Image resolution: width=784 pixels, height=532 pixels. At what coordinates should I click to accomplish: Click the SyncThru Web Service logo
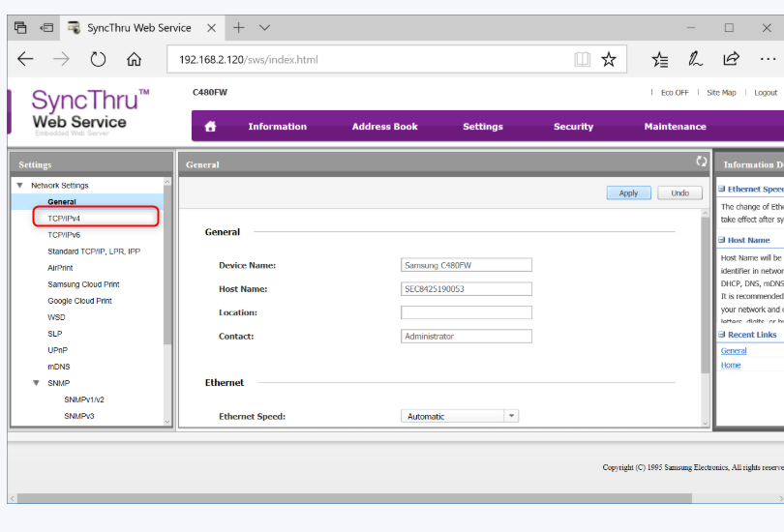click(90, 111)
